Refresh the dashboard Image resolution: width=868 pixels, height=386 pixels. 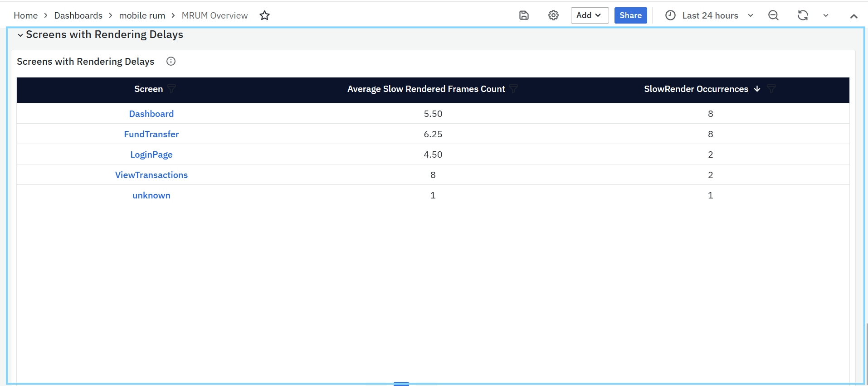[803, 15]
